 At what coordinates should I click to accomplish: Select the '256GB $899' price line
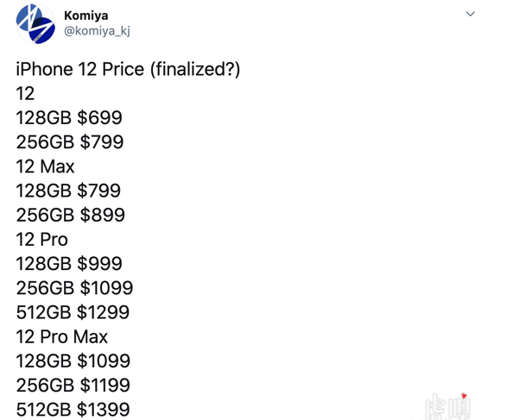point(70,215)
